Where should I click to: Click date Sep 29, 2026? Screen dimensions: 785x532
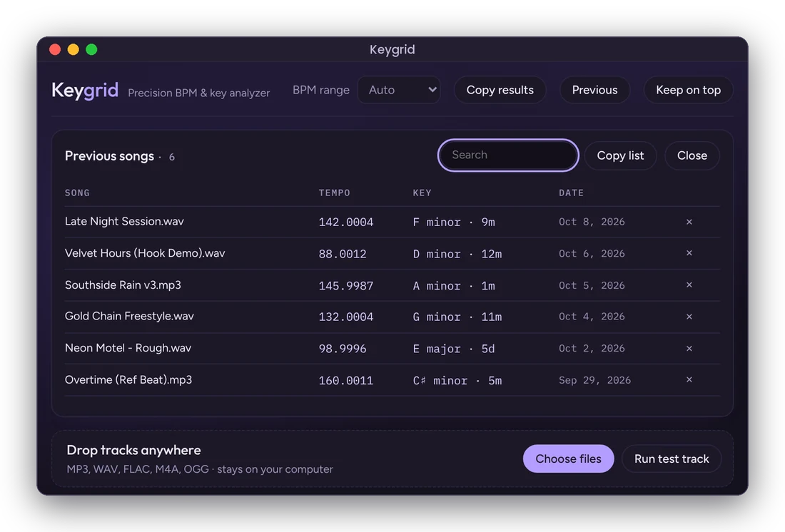(x=594, y=380)
